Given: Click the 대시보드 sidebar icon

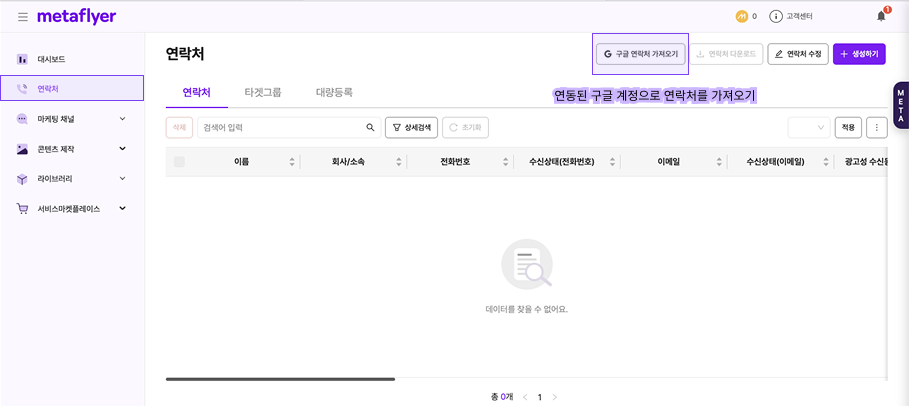Looking at the screenshot, I should click(x=22, y=59).
